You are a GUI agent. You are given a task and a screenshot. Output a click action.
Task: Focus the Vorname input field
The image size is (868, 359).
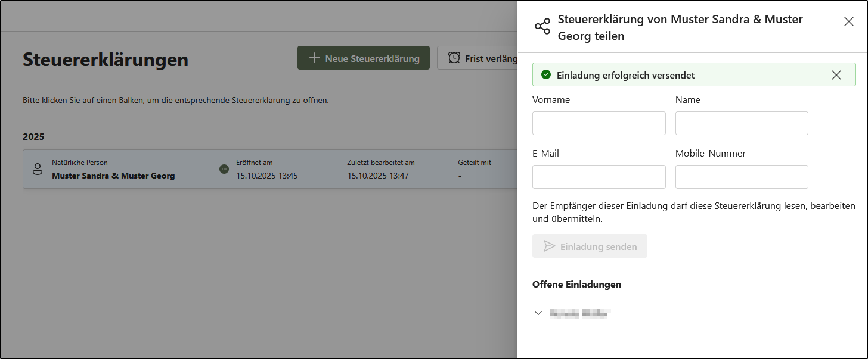point(599,123)
